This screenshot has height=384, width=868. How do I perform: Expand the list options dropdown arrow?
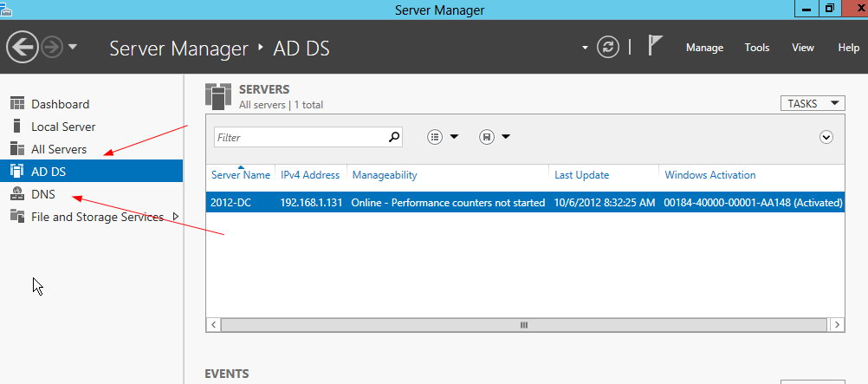click(x=454, y=137)
